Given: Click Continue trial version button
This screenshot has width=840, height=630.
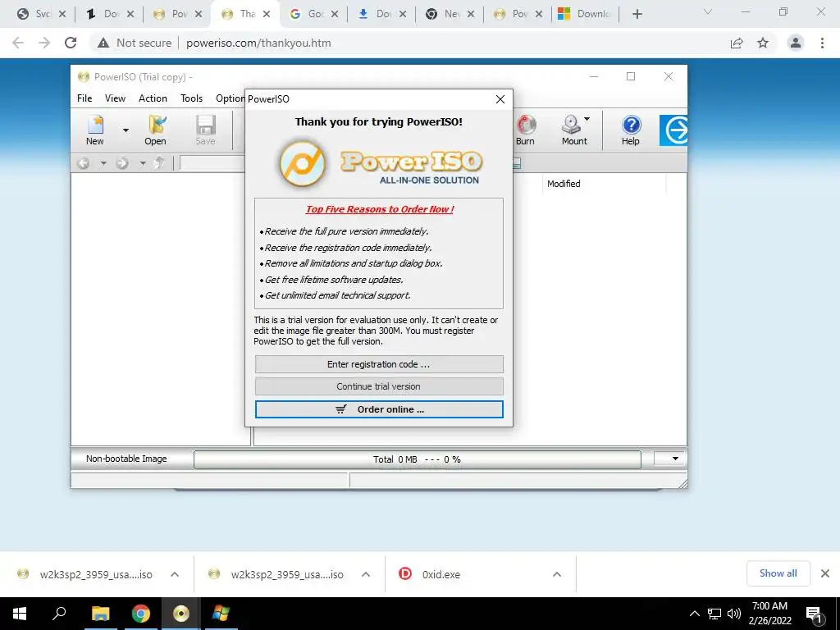Looking at the screenshot, I should 379,386.
